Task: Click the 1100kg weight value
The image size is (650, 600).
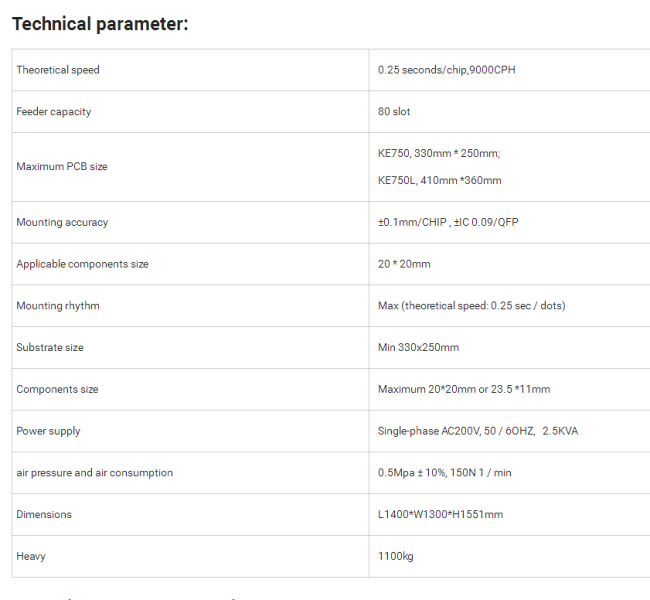Action: click(395, 556)
